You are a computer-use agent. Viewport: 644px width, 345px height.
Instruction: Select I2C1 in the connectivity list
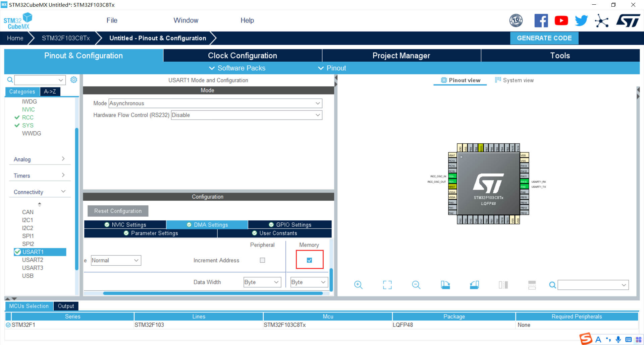click(x=28, y=220)
